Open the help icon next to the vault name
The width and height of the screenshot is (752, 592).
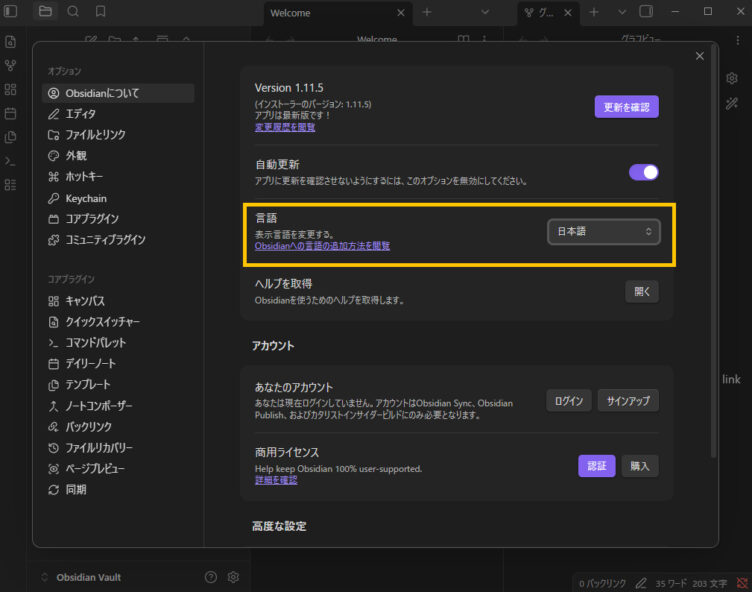point(210,577)
